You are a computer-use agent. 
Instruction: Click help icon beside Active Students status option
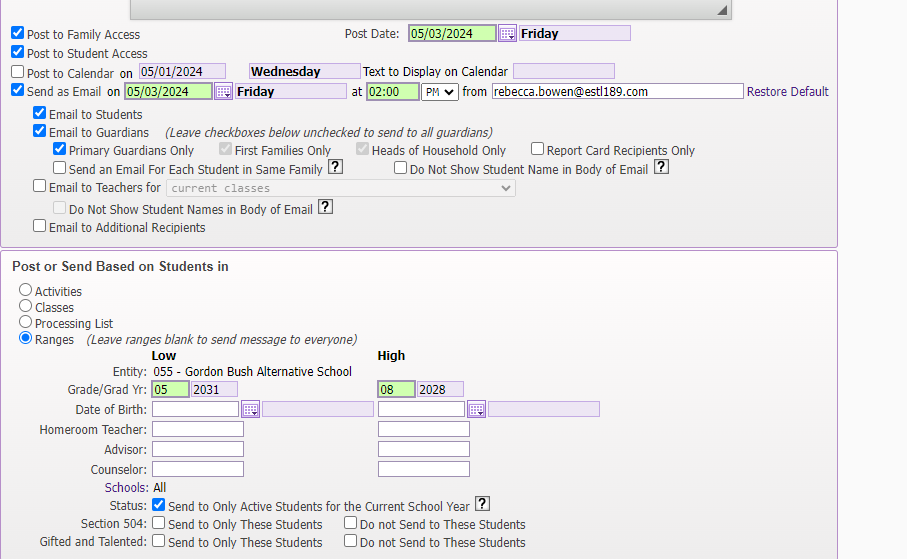click(482, 504)
